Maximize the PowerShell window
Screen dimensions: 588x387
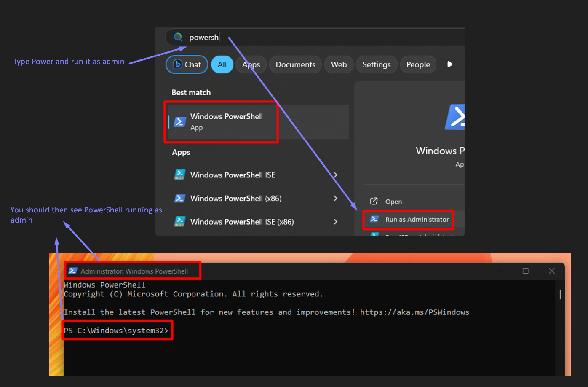tap(526, 271)
